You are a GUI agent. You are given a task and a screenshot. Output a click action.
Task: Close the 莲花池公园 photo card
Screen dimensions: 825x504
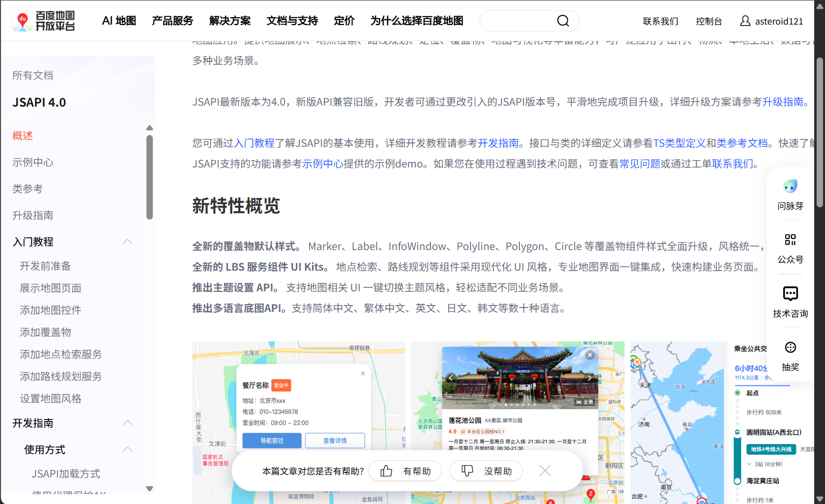click(590, 355)
